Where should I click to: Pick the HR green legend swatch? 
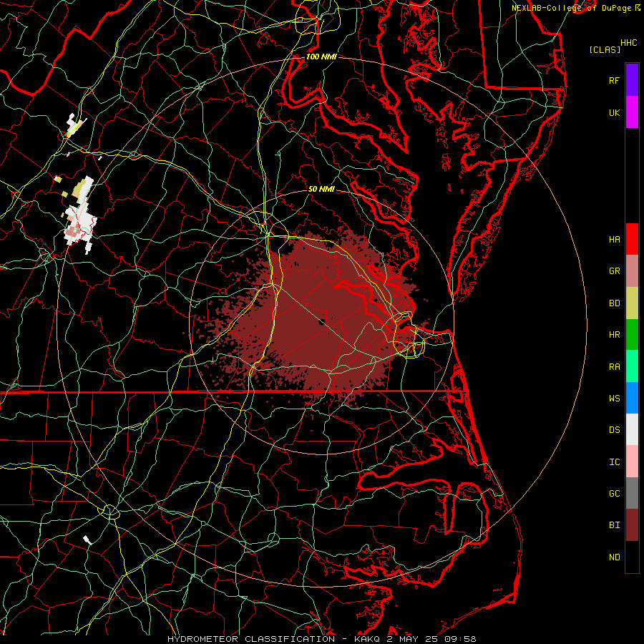pyautogui.click(x=632, y=335)
